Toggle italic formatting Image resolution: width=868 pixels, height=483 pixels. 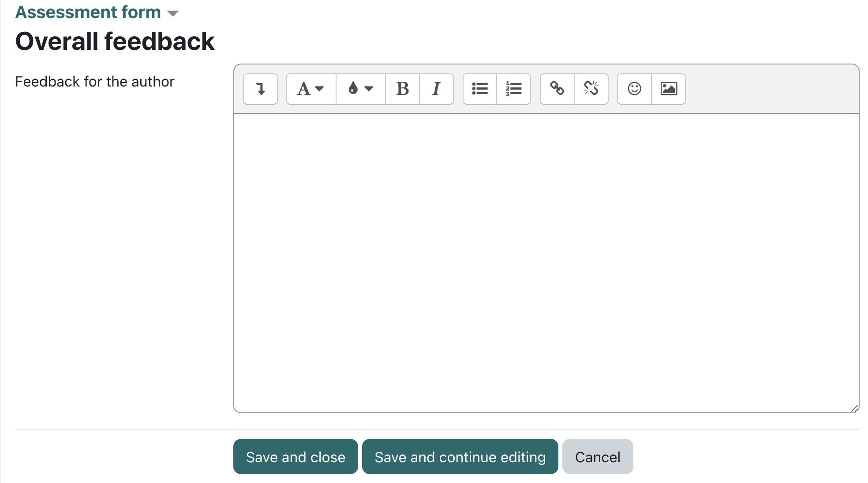436,89
